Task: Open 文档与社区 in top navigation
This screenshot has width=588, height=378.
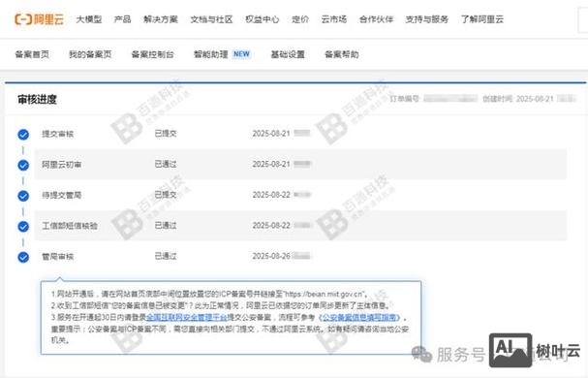Action: pyautogui.click(x=211, y=19)
